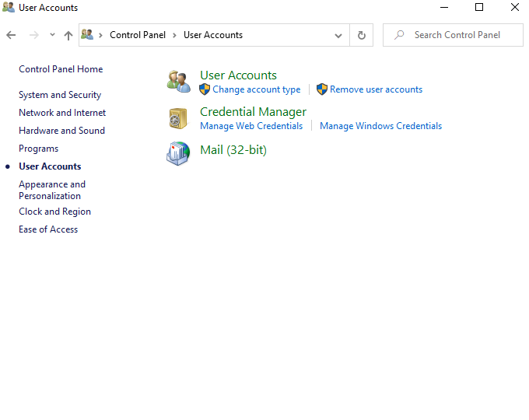Viewport: 529px width, 420px height.
Task: Open the Credential Manager heading
Action: [x=253, y=112]
